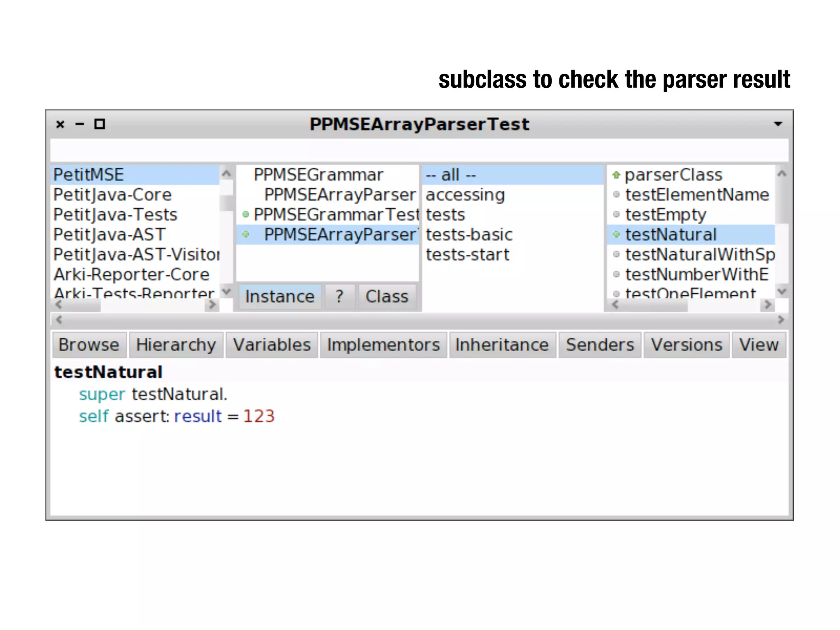
Task: Click the wide pane scrollbar left arrow
Action: click(x=59, y=320)
